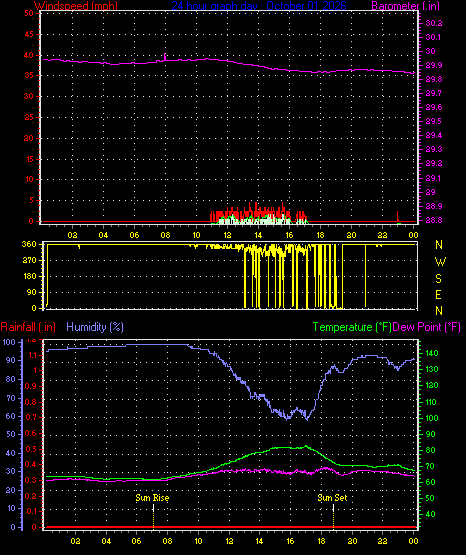Viewport: 466px width, 555px height.
Task: Click the '45' windspeed axis value
Action: (x=29, y=34)
